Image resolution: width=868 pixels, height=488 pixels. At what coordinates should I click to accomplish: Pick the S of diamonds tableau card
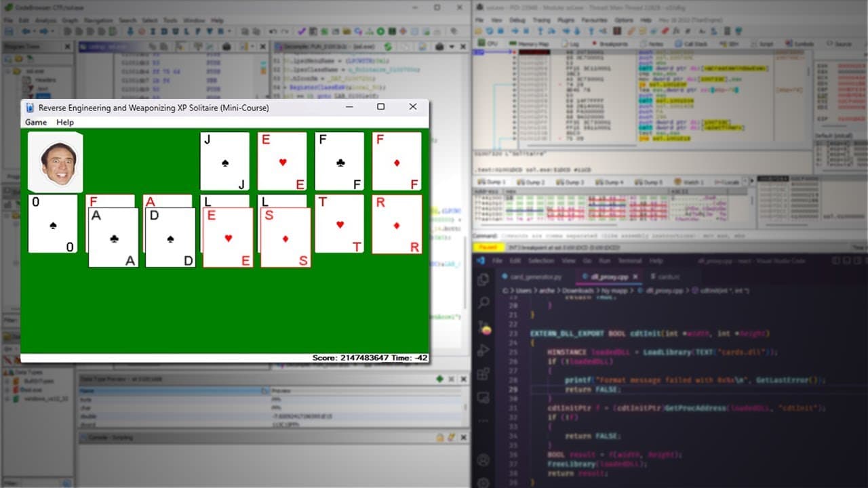click(285, 237)
